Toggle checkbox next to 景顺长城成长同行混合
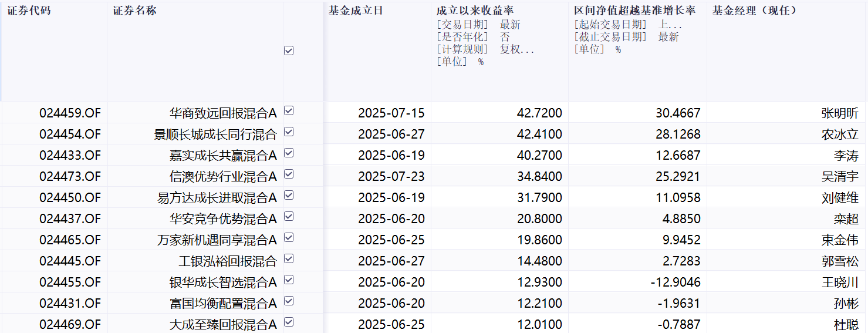The image size is (868, 333). pos(289,132)
